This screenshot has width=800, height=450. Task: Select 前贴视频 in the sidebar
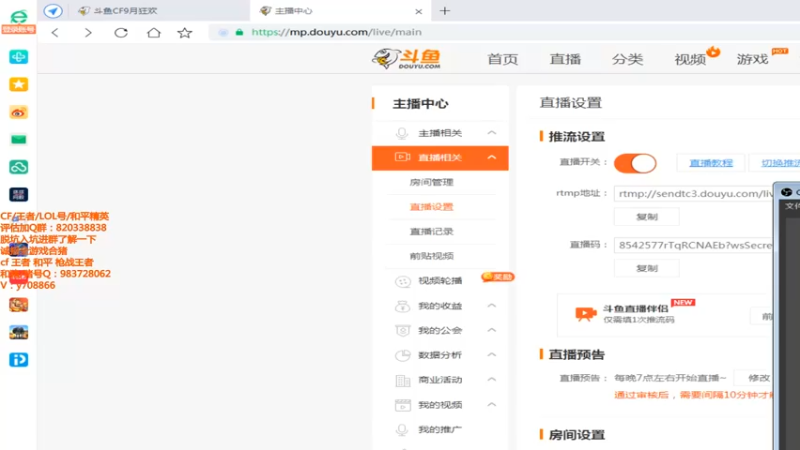(x=431, y=256)
